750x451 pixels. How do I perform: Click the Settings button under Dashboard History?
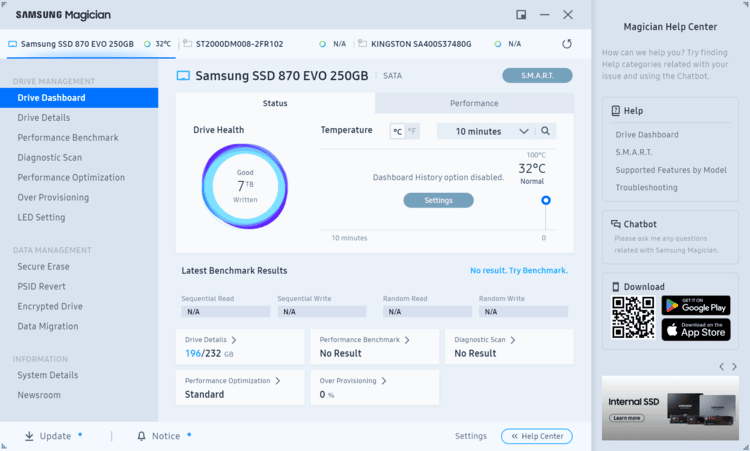439,200
